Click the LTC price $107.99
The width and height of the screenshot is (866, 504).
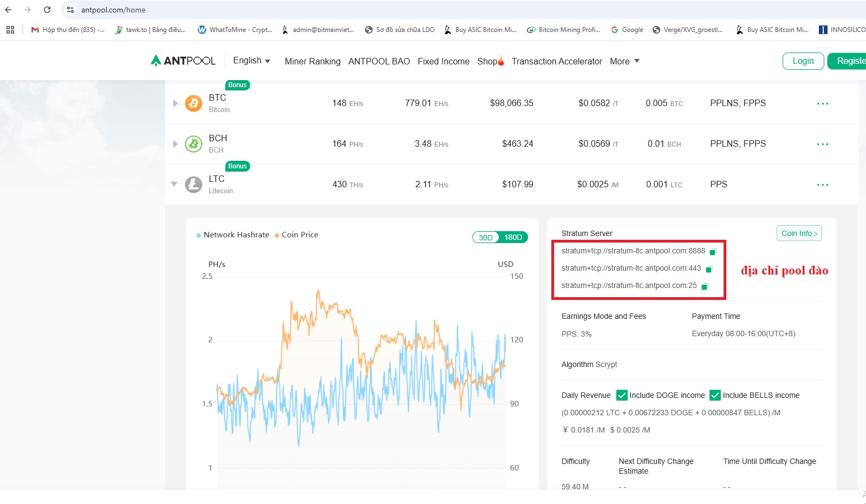pyautogui.click(x=518, y=184)
